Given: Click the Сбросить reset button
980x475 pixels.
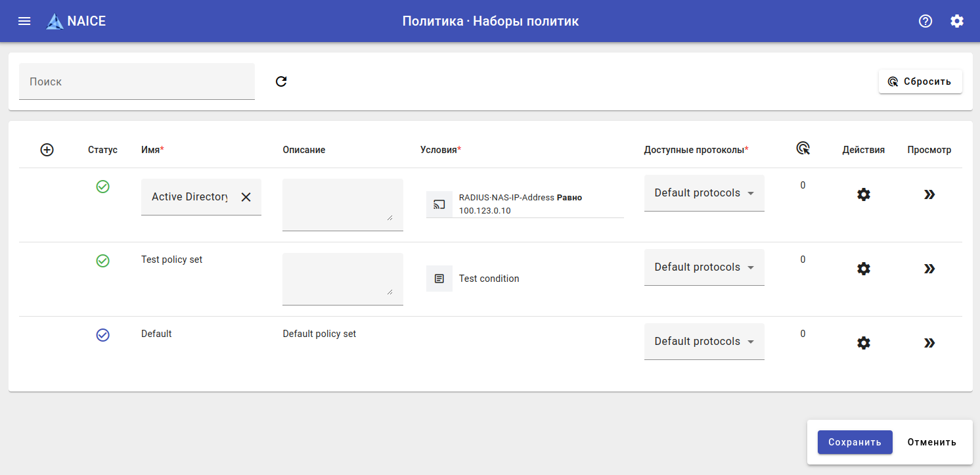Looking at the screenshot, I should point(920,81).
